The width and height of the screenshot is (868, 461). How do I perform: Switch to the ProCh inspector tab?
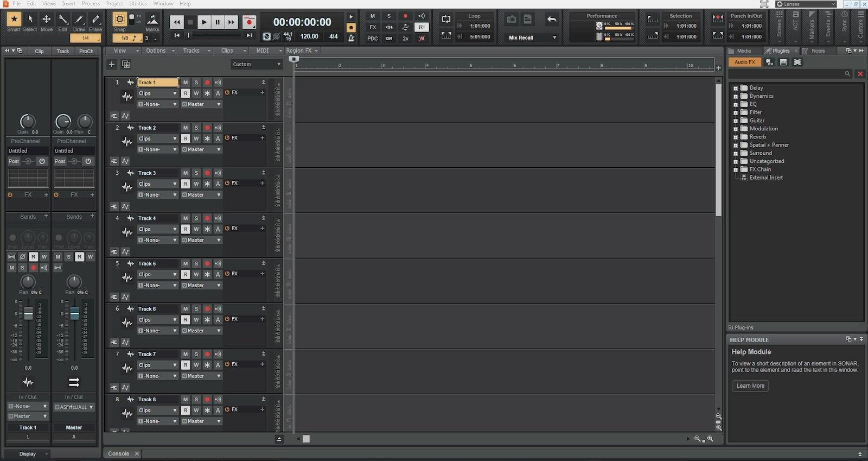click(x=86, y=51)
